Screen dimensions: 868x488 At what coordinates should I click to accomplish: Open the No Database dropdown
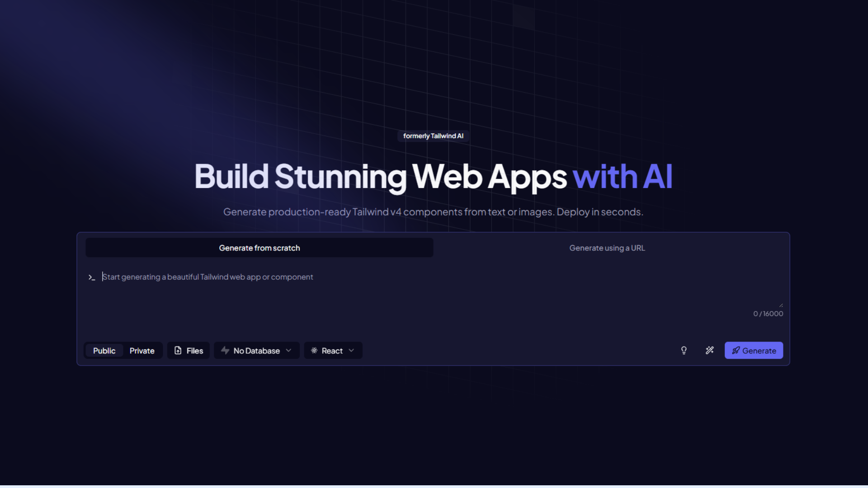(x=256, y=350)
